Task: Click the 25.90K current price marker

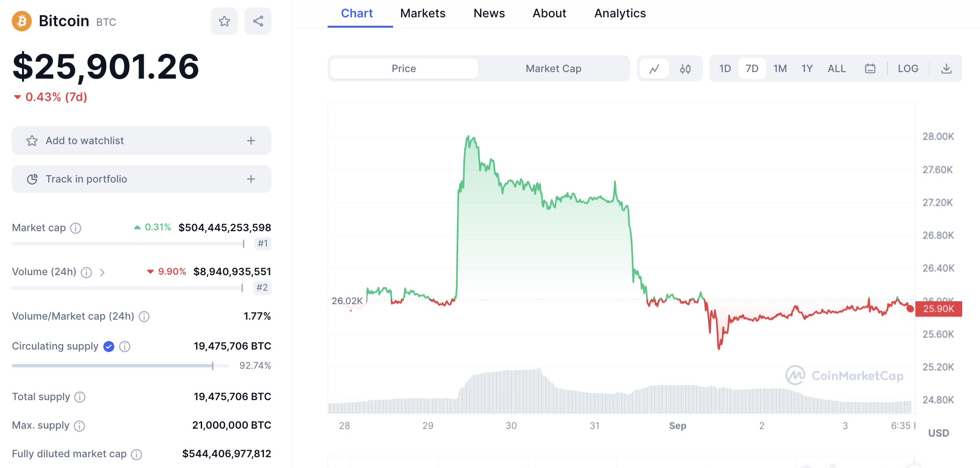Action: [938, 309]
